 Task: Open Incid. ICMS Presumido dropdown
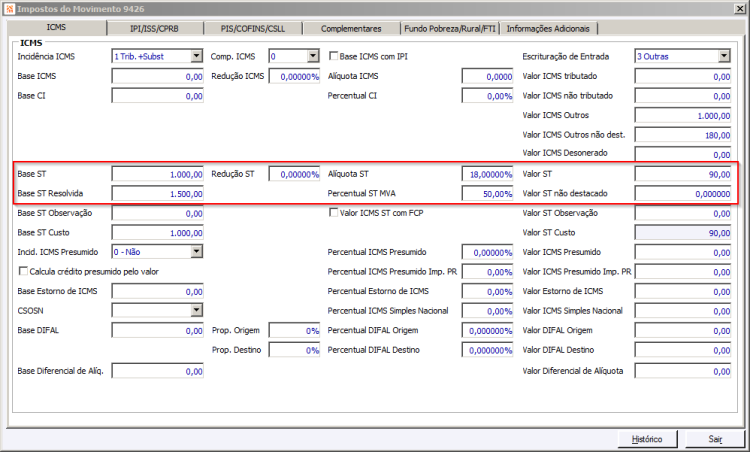point(197,252)
